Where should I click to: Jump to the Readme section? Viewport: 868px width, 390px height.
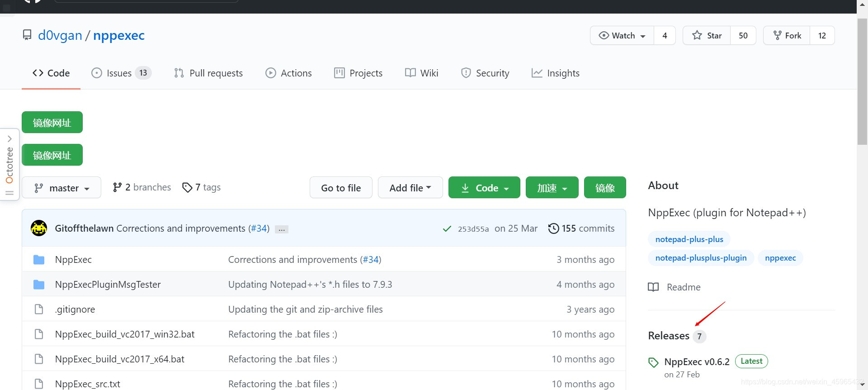point(675,287)
